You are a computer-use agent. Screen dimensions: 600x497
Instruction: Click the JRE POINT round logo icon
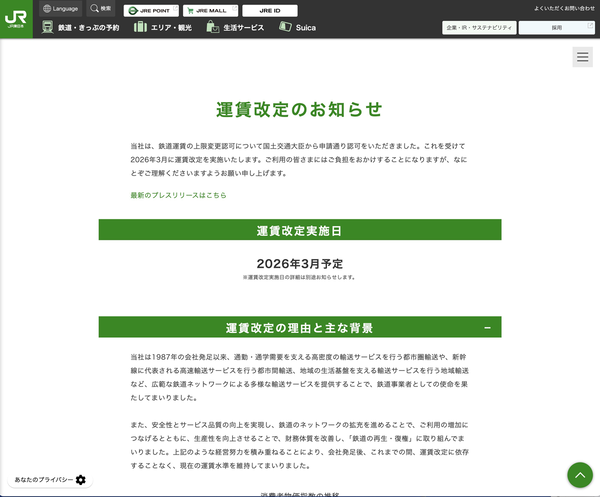click(133, 11)
